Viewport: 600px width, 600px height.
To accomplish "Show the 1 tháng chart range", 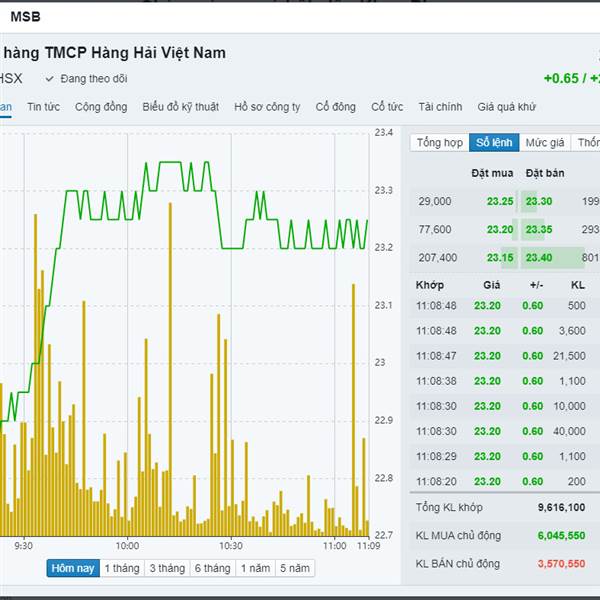I will (122, 568).
